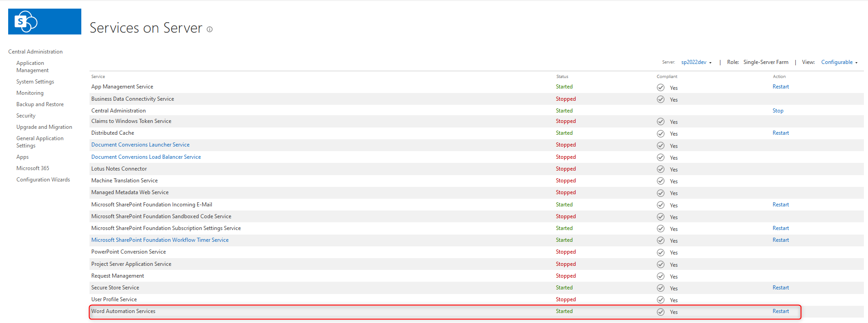
Task: Restart the Distributed Cache service
Action: (x=781, y=133)
